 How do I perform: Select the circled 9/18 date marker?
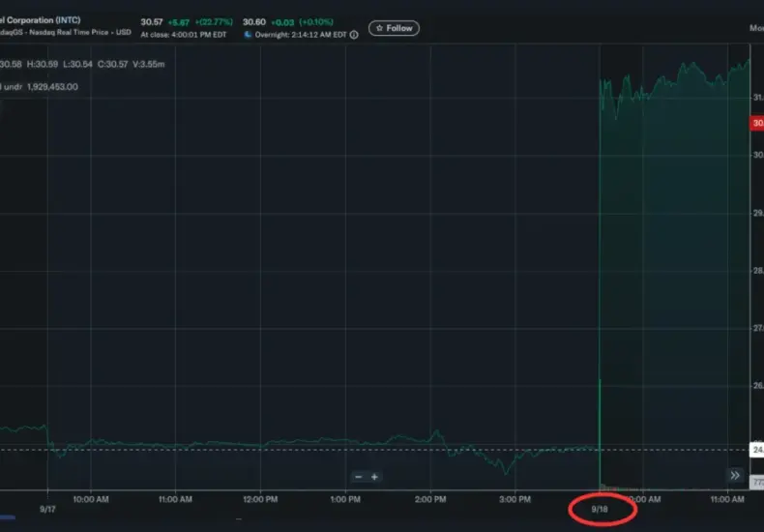point(600,509)
